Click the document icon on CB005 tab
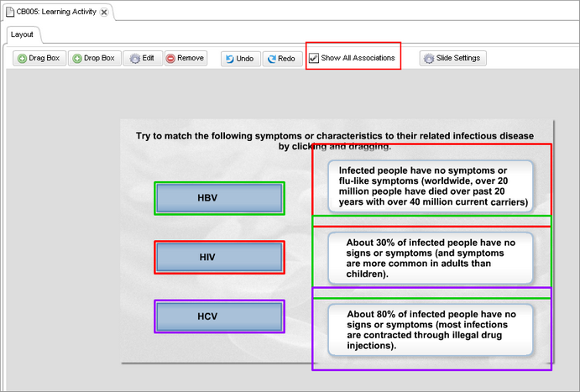The width and height of the screenshot is (580, 392). tap(10, 12)
